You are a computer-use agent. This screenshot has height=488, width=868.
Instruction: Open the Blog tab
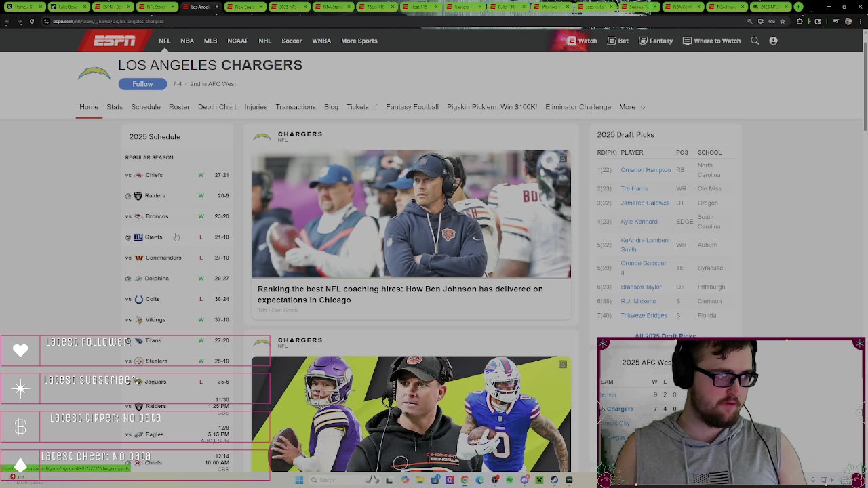click(331, 107)
